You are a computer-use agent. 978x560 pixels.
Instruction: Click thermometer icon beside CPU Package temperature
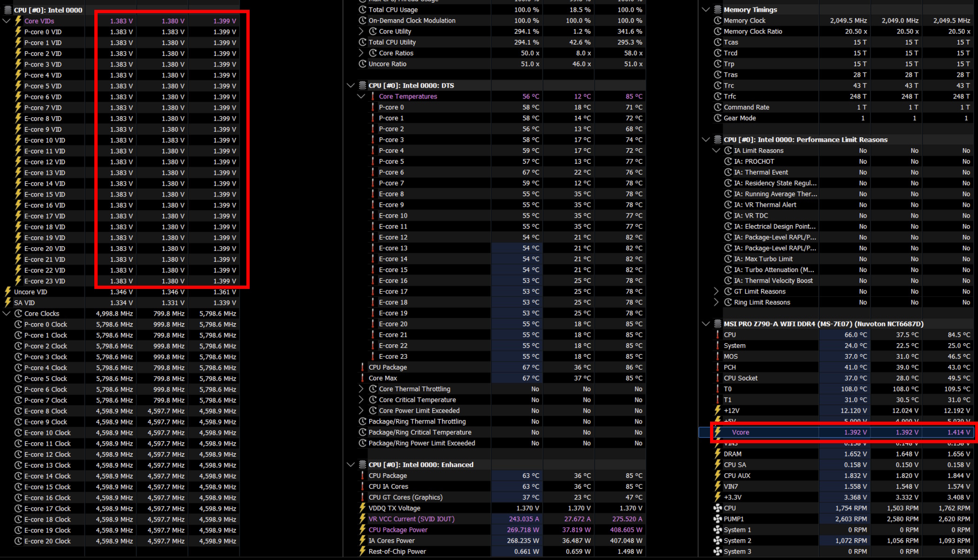[x=362, y=367]
